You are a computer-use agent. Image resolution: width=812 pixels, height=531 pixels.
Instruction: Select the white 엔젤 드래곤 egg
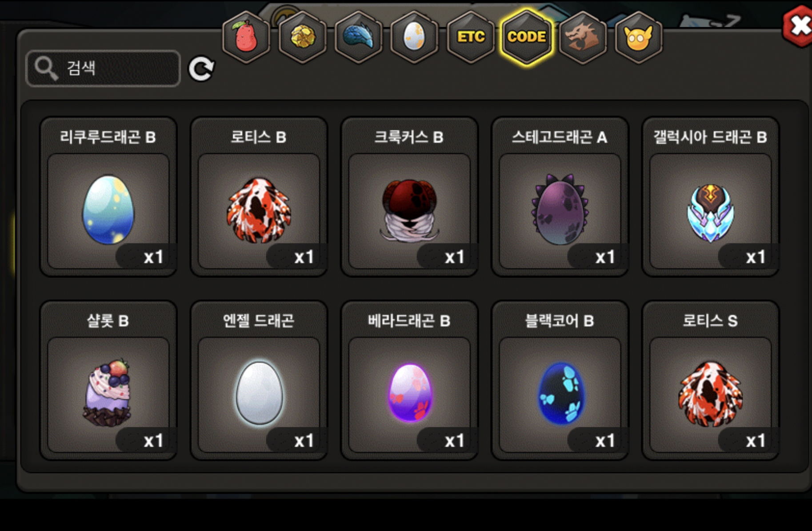[x=259, y=380]
